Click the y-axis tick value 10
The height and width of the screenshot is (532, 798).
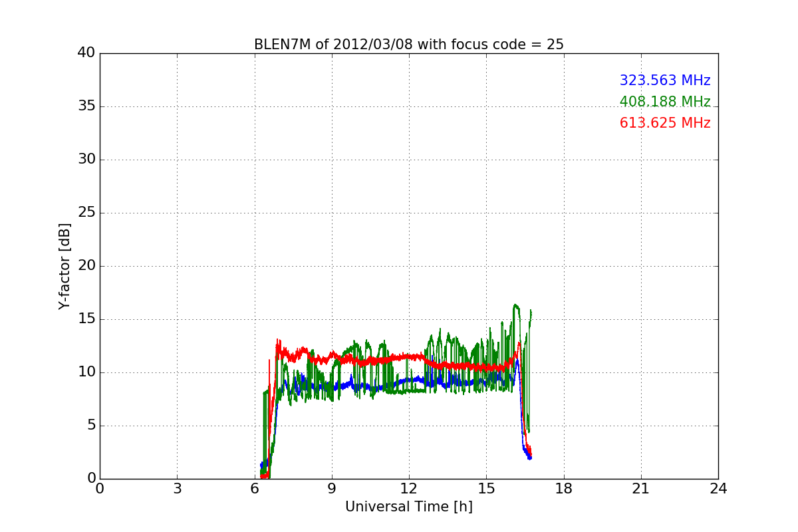(86, 372)
